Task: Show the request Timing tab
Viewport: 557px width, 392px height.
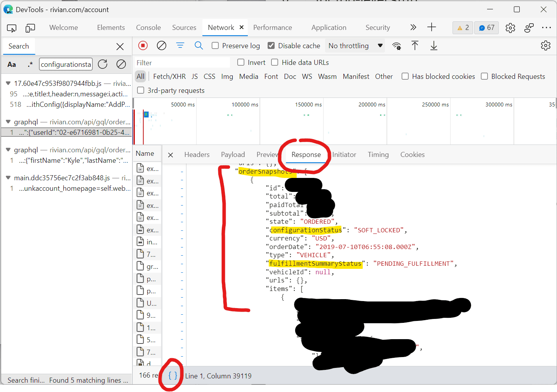Action: pyautogui.click(x=378, y=155)
